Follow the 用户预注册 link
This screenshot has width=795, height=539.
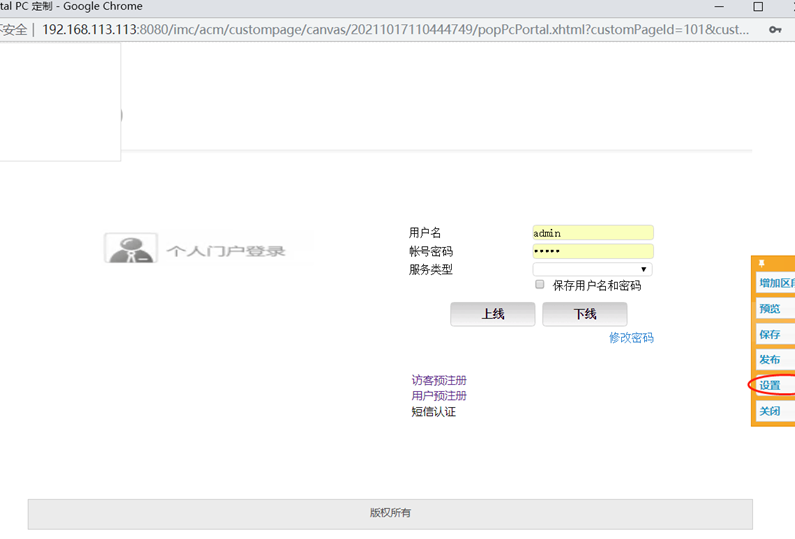pos(439,396)
